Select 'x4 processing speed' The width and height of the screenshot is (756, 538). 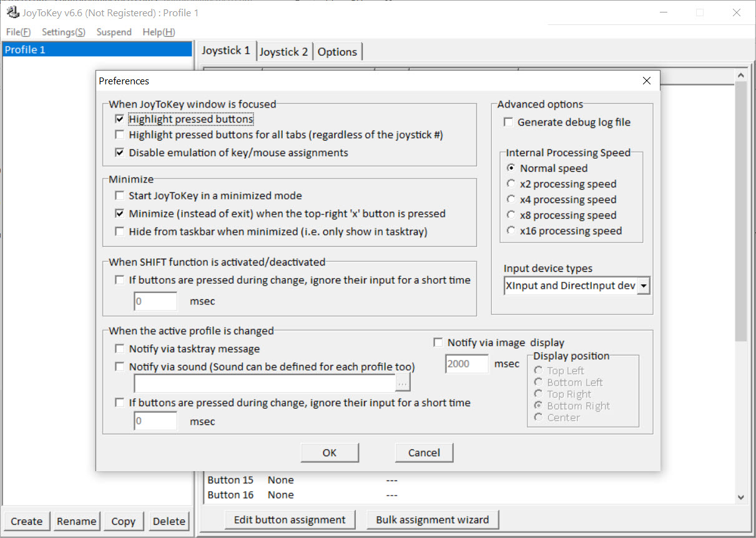510,199
